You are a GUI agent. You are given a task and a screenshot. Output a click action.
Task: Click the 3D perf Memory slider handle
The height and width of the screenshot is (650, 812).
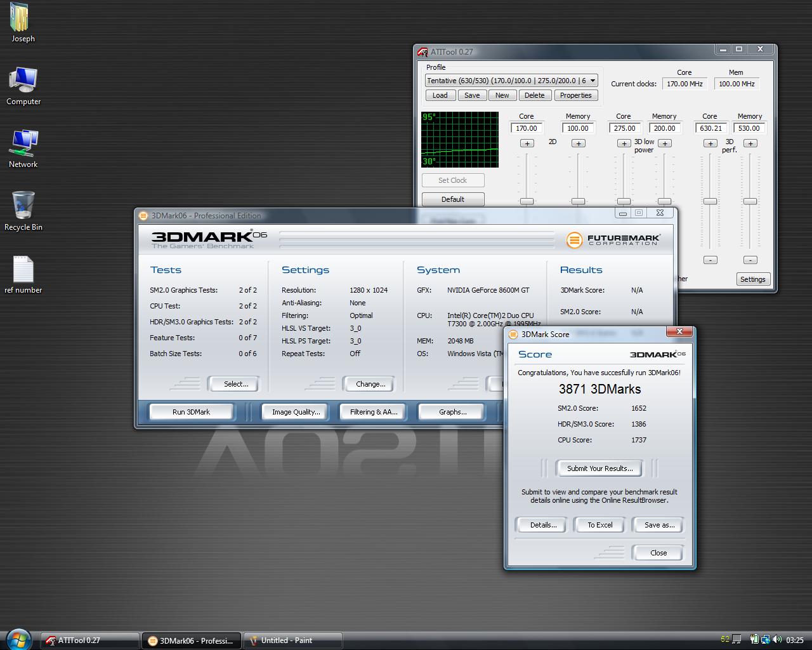(750, 201)
